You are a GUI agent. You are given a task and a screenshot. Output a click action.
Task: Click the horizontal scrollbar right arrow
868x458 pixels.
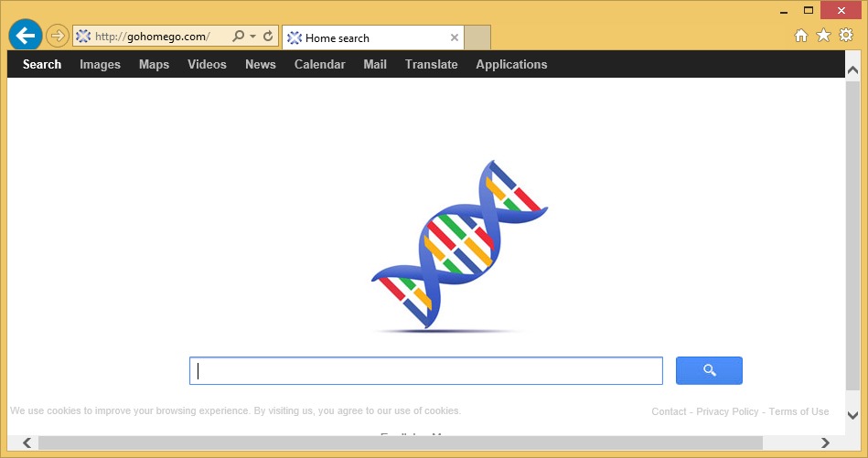[x=825, y=442]
